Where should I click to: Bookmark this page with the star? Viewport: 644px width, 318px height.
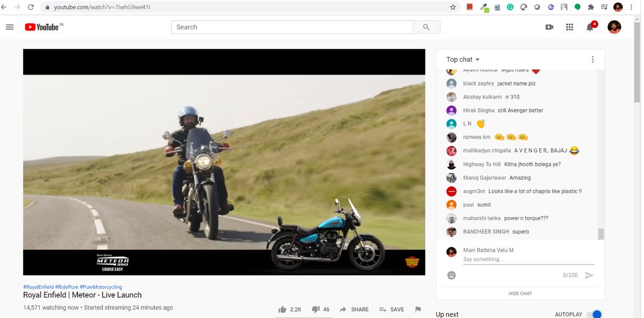(x=453, y=7)
